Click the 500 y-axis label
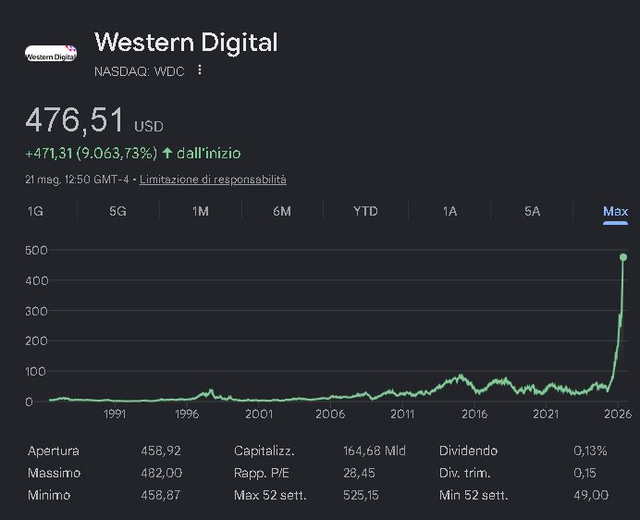The width and height of the screenshot is (640, 520). click(x=36, y=250)
